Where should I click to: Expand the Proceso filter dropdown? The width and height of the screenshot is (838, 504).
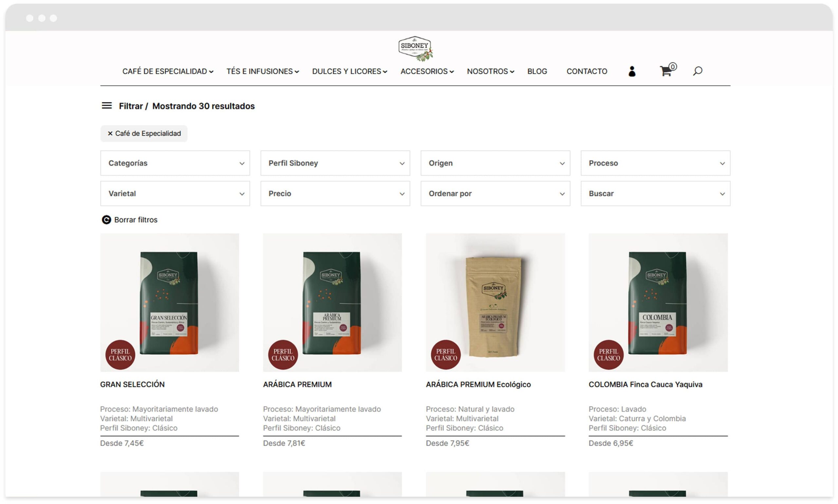(655, 163)
